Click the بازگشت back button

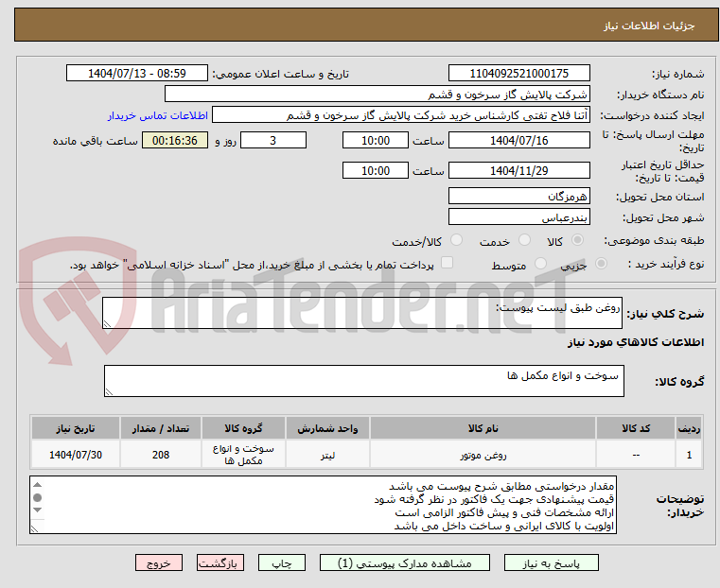coord(220,562)
